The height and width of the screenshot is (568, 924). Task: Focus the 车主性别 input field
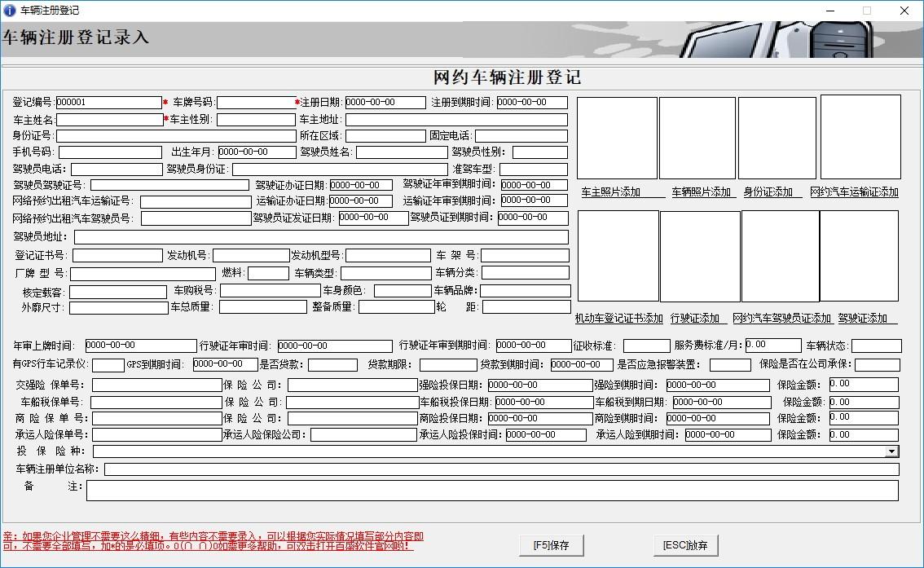pos(256,120)
